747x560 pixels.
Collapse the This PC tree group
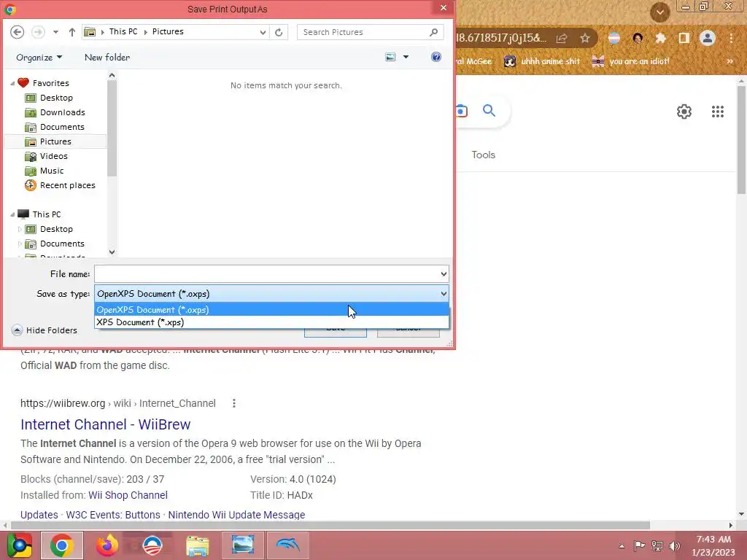click(12, 215)
